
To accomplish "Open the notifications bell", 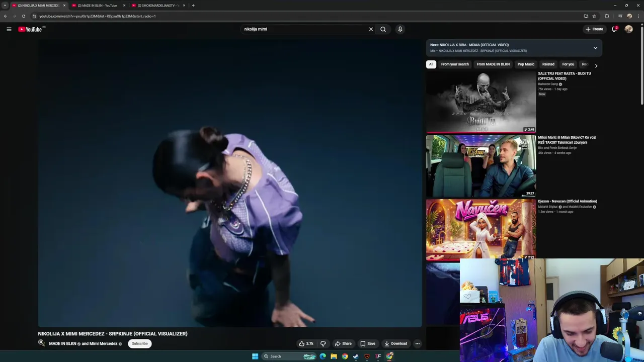I will (x=614, y=29).
